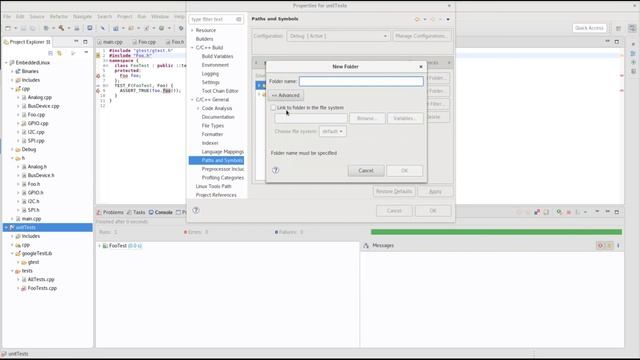
Task: Select Build Variables entry
Action: point(217,56)
